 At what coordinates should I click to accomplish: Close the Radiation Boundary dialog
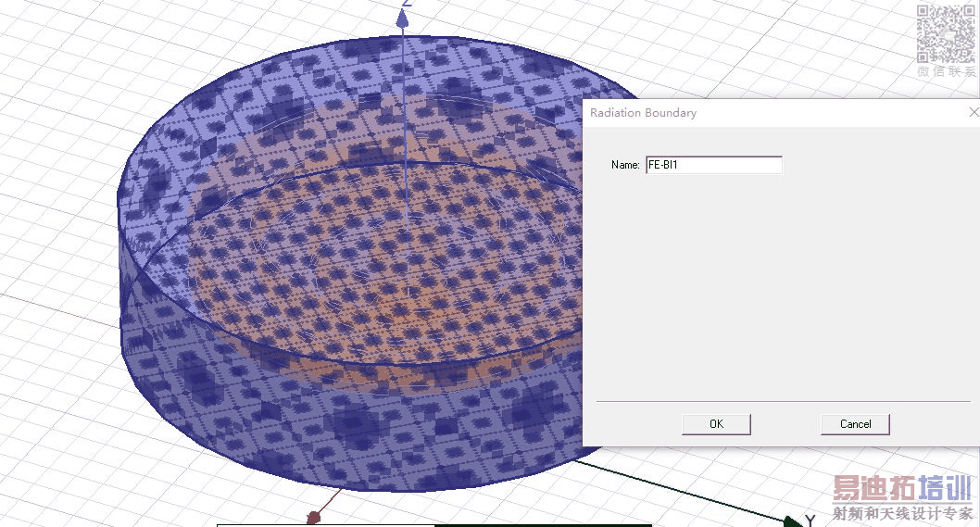[x=974, y=112]
